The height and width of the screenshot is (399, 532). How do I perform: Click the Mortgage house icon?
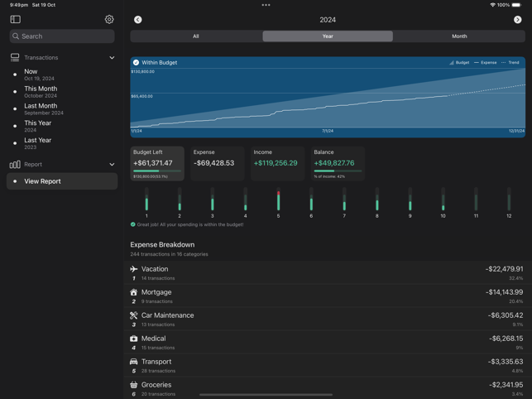coord(134,292)
